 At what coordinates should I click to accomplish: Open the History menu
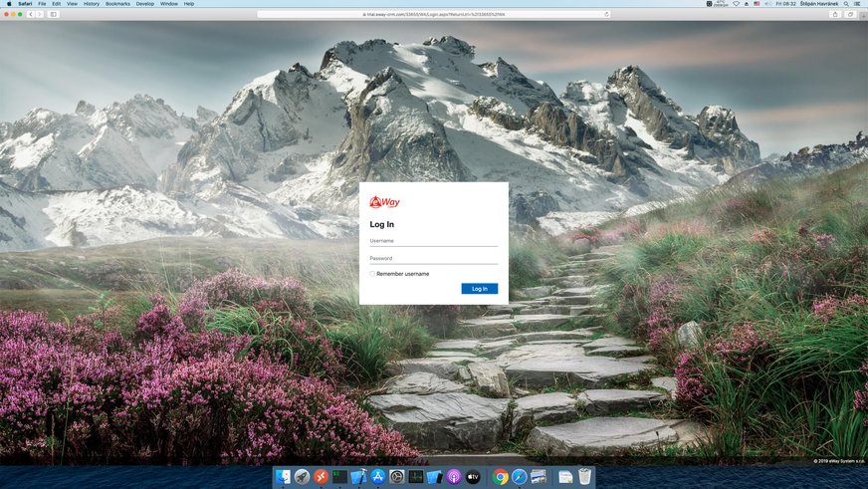click(x=91, y=4)
